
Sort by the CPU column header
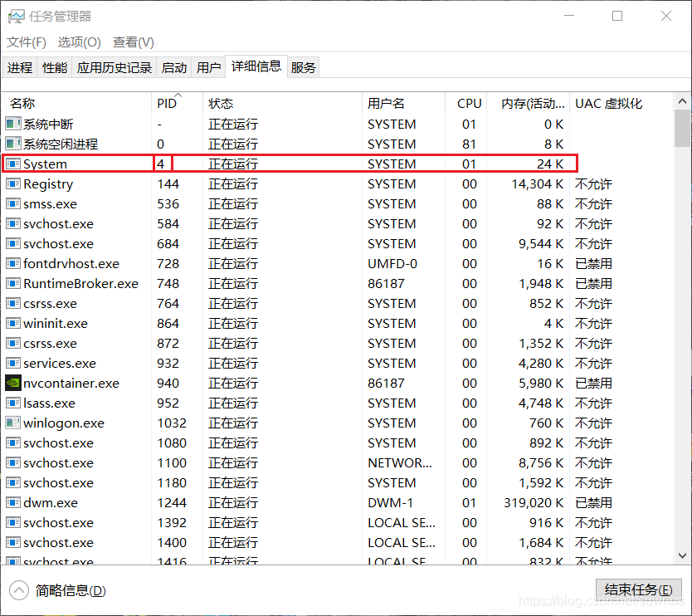coord(466,103)
